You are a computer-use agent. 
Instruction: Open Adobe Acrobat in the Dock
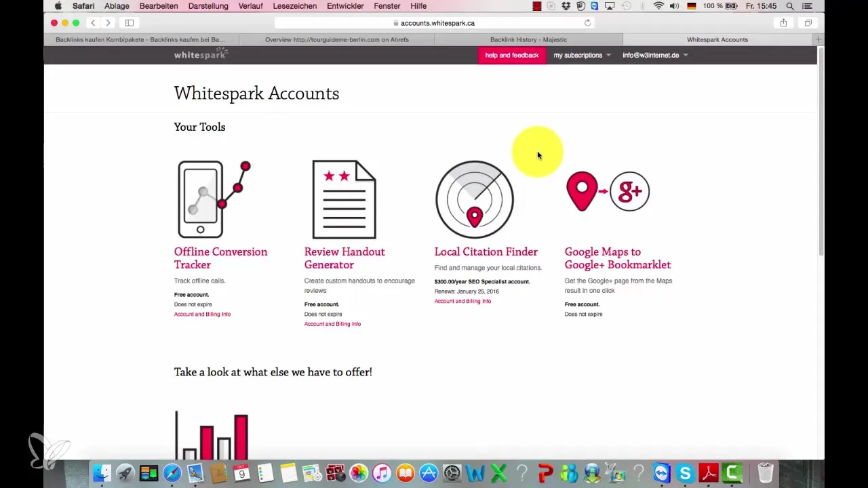point(709,473)
